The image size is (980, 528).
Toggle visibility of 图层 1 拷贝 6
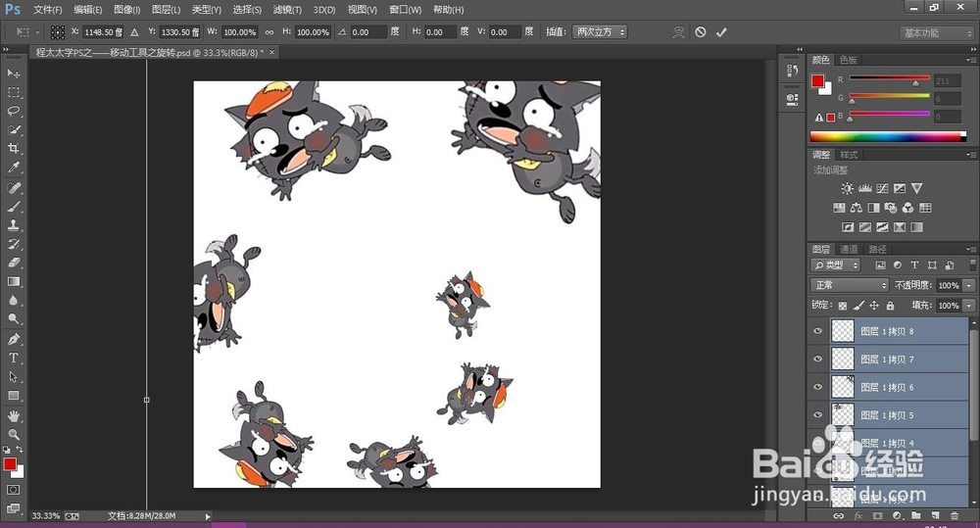(818, 387)
